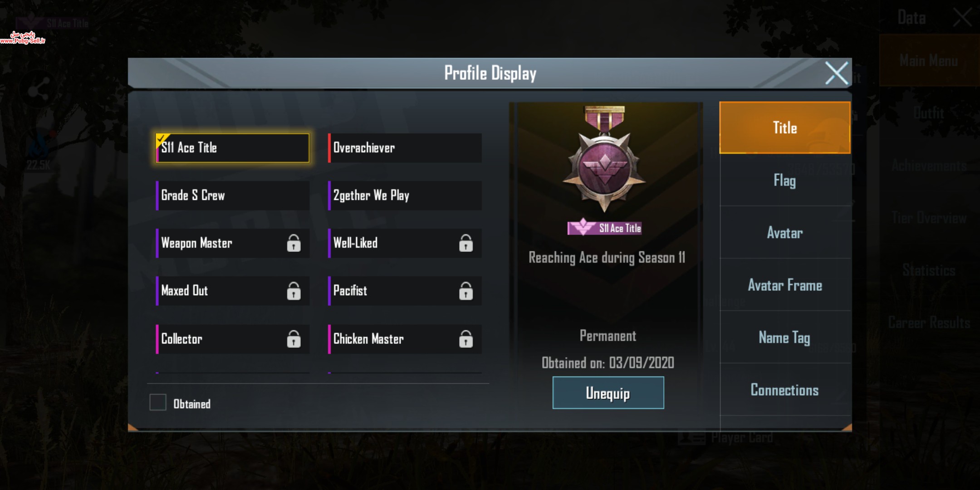
Task: Choose the 2gether We Play title
Action: pyautogui.click(x=405, y=196)
